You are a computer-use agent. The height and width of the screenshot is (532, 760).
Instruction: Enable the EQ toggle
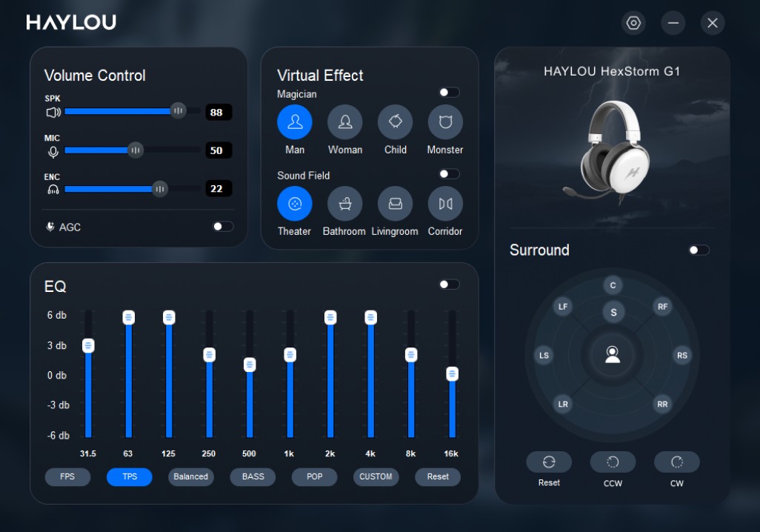click(448, 284)
